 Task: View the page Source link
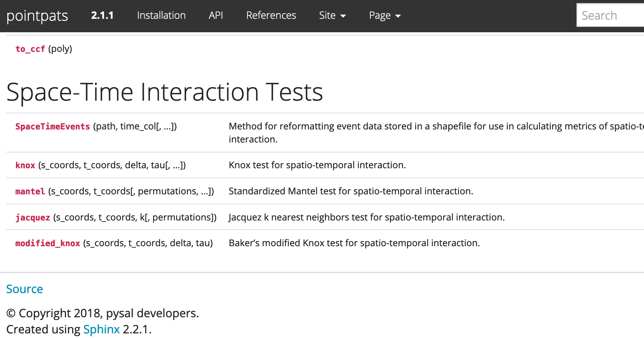25,289
